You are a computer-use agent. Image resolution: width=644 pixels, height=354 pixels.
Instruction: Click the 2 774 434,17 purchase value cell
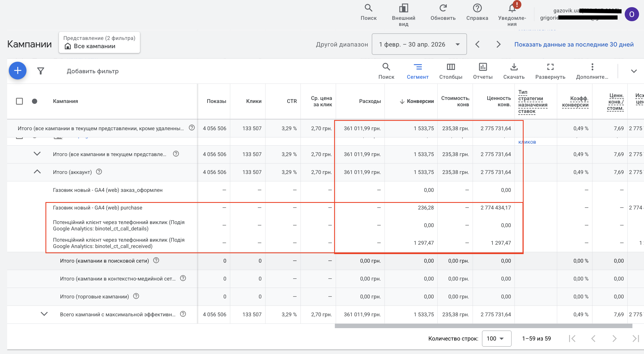click(496, 208)
